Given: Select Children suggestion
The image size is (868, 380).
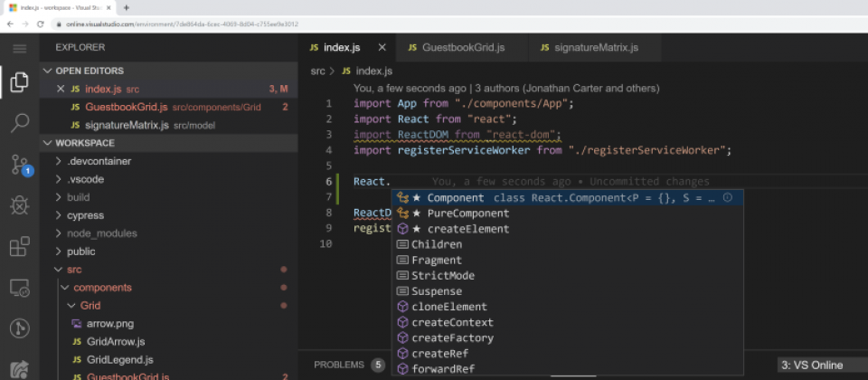Looking at the screenshot, I should (x=568, y=244).
